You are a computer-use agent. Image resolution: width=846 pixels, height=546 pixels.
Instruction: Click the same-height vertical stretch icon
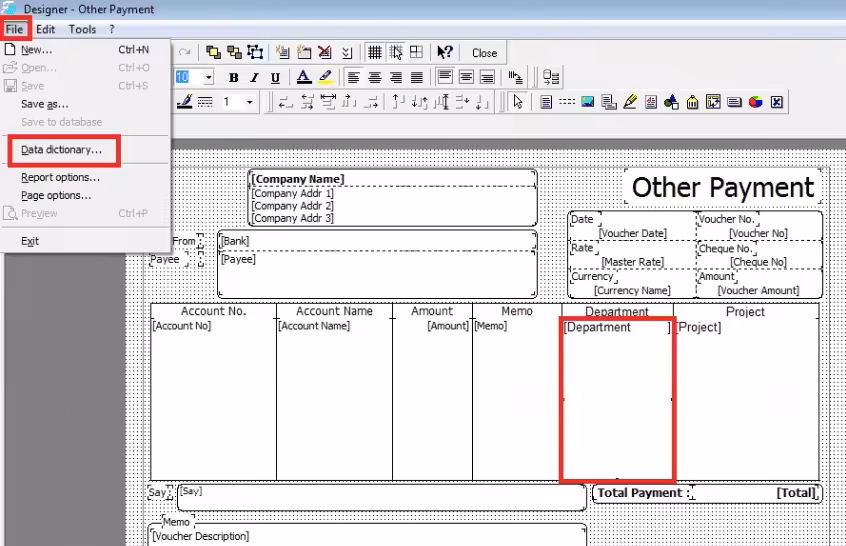(442, 102)
